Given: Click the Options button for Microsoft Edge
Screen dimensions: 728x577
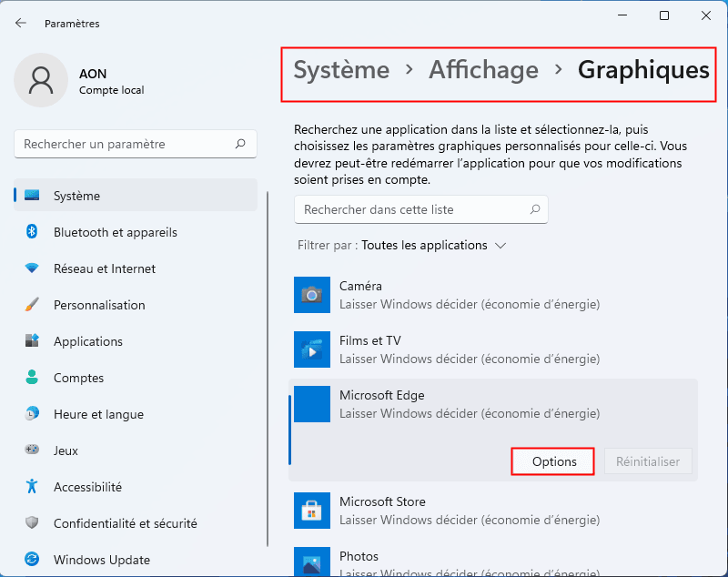Looking at the screenshot, I should [553, 461].
